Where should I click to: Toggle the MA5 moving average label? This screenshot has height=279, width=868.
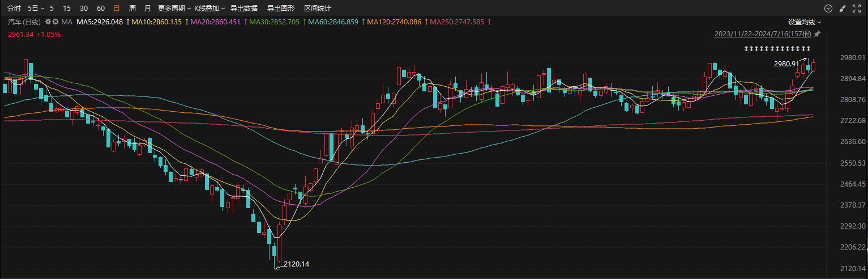click(100, 22)
